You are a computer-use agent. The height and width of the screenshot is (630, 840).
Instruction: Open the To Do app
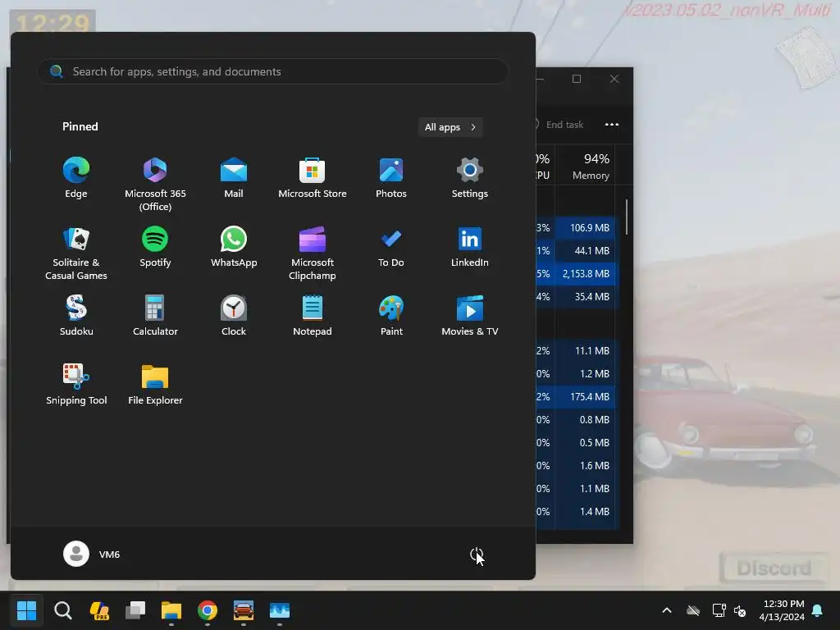click(391, 248)
